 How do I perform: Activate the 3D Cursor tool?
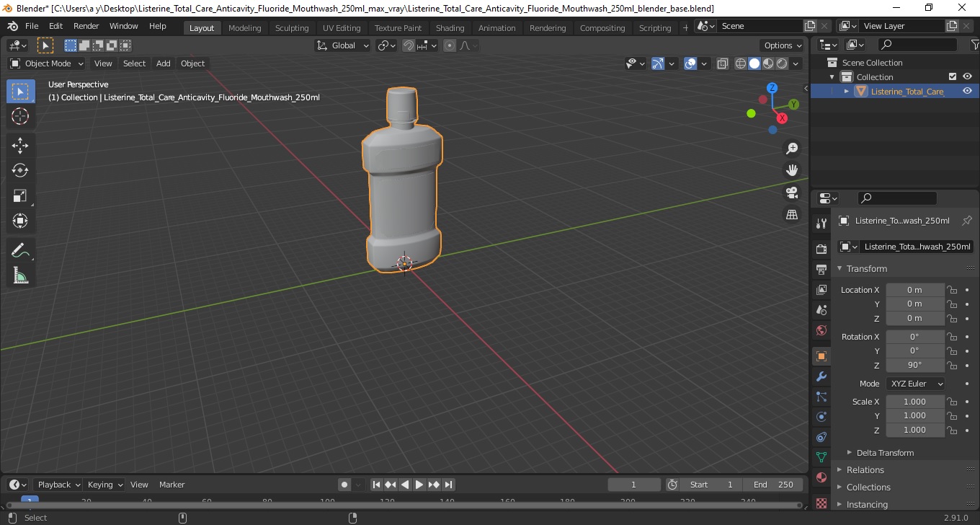(x=20, y=116)
